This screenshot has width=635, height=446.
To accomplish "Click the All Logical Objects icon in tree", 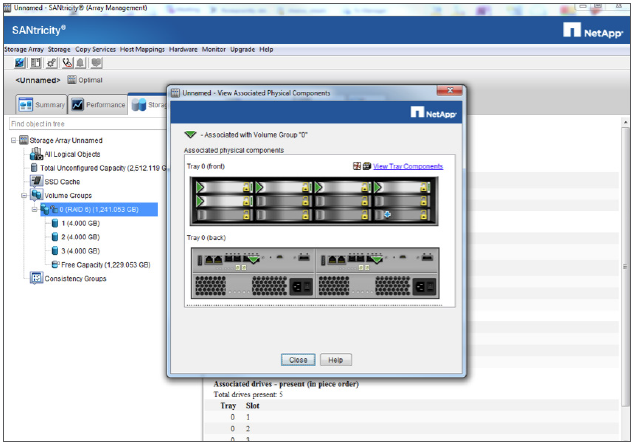I will click(36, 154).
